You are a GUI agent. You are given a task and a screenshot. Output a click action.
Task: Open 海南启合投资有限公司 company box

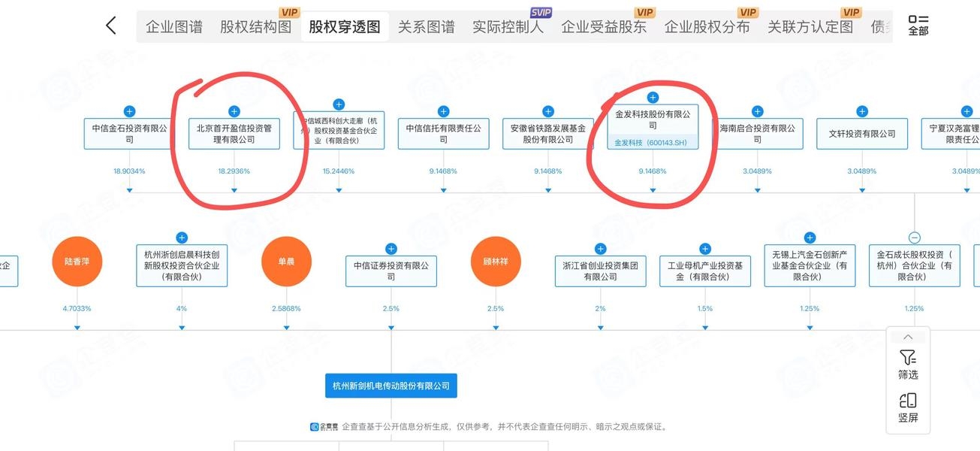coord(758,134)
